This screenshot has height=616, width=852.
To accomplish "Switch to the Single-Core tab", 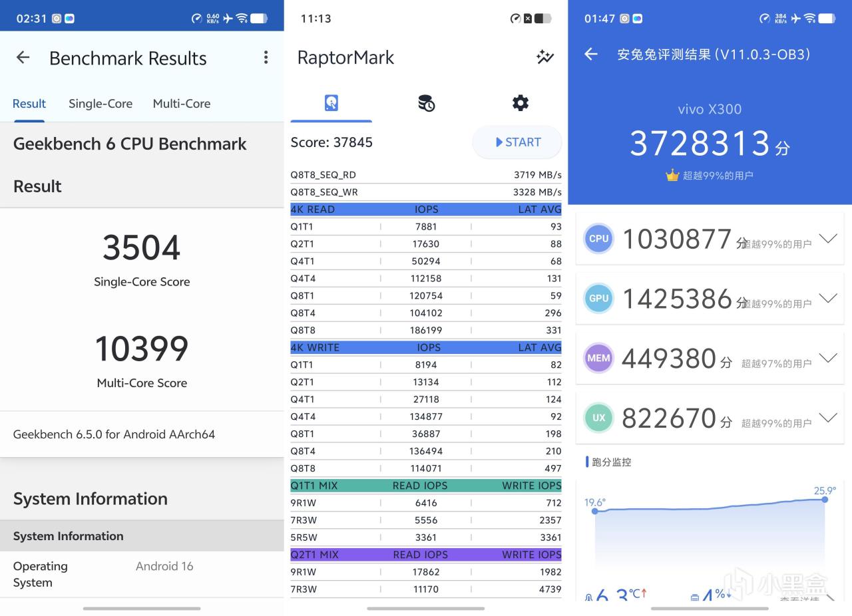I will [101, 104].
